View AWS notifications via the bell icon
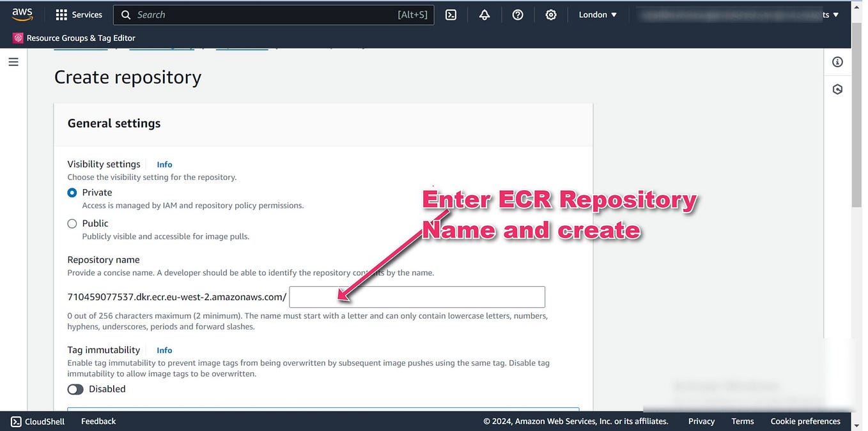 click(484, 14)
